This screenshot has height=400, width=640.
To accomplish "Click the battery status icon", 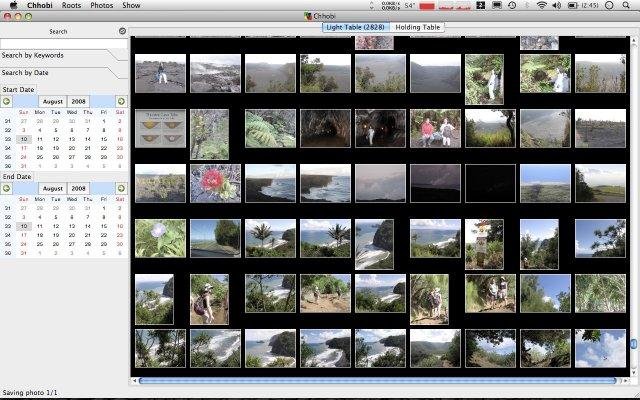I will tap(572, 5).
